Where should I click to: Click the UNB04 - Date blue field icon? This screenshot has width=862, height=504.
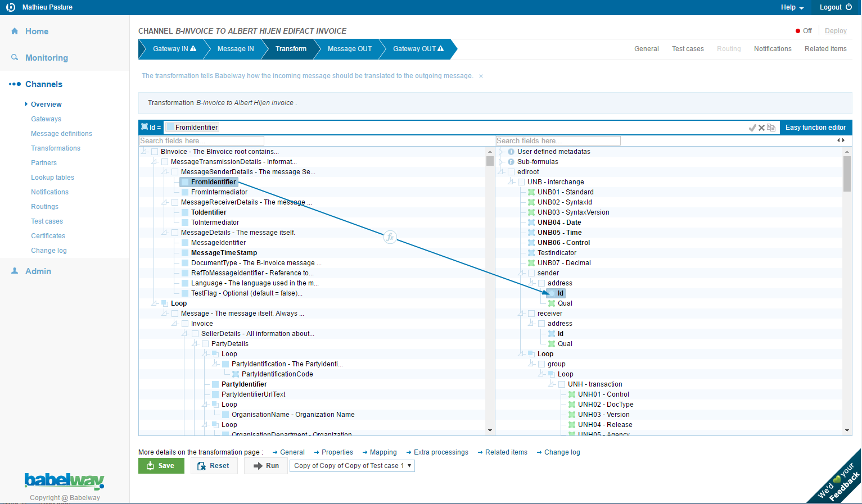531,223
